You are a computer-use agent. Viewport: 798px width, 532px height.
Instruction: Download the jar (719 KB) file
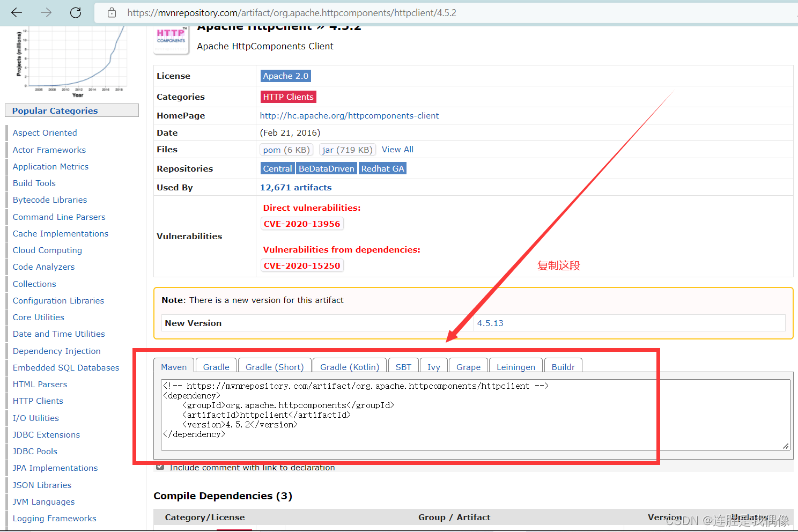(348, 150)
